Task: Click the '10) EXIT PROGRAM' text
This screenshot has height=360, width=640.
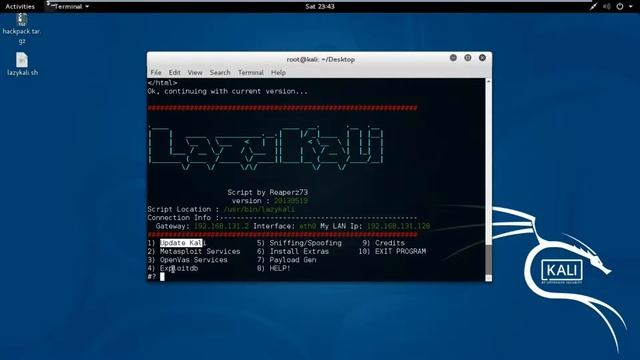Action: click(392, 251)
